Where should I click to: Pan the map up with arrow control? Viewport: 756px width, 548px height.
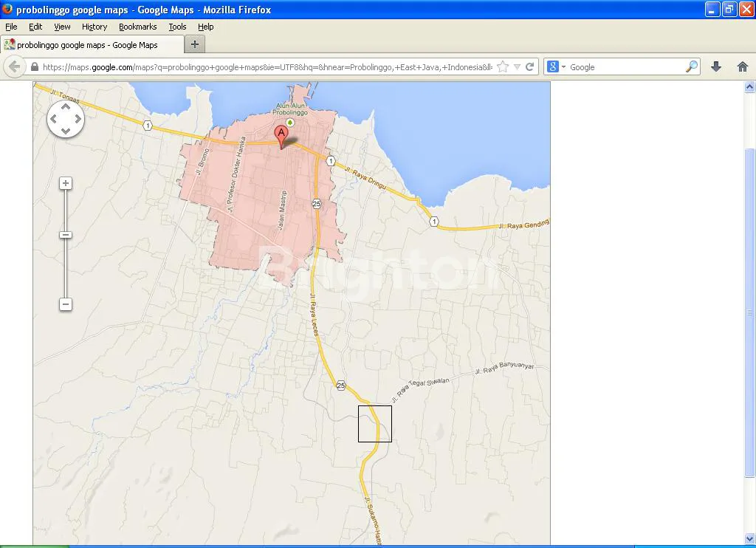[66, 107]
